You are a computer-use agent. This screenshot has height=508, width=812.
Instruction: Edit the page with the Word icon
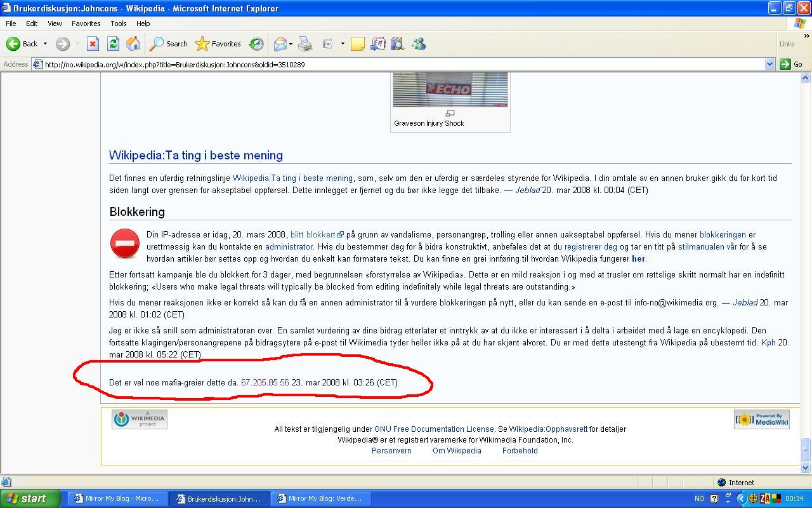click(328, 44)
